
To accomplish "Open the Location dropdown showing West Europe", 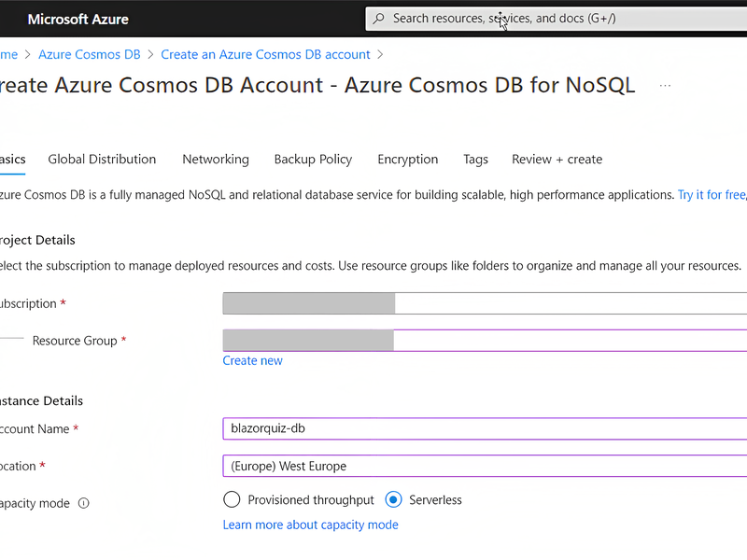I will [485, 466].
